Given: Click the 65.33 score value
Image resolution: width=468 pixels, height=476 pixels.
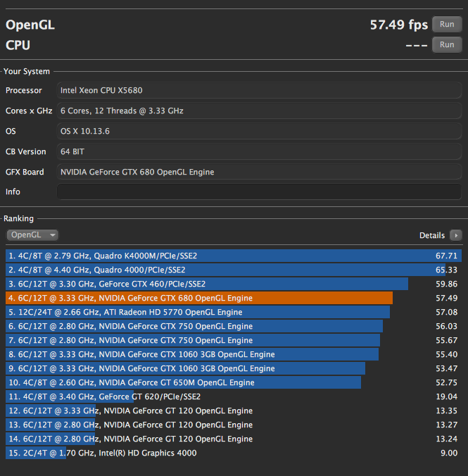Looking at the screenshot, I should [x=446, y=270].
